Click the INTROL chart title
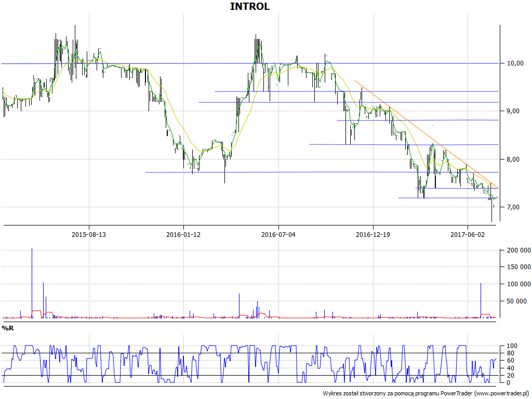The image size is (532, 399). click(250, 6)
